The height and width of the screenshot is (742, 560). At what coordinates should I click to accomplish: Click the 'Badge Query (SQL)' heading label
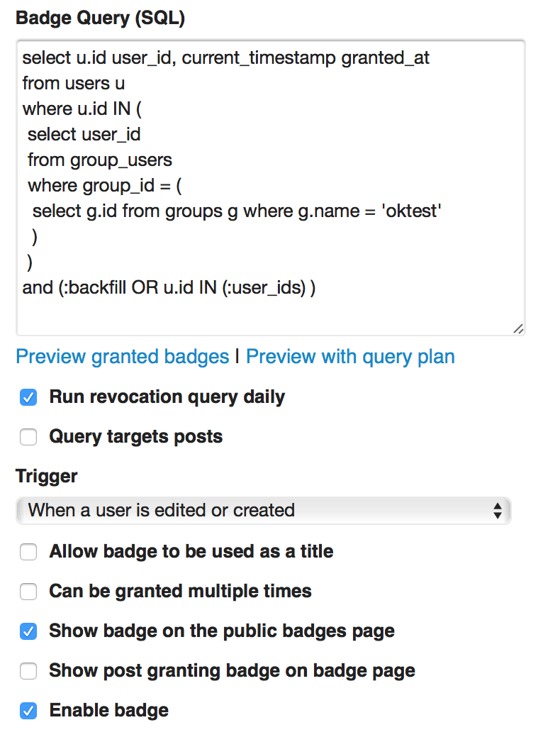coord(100,18)
